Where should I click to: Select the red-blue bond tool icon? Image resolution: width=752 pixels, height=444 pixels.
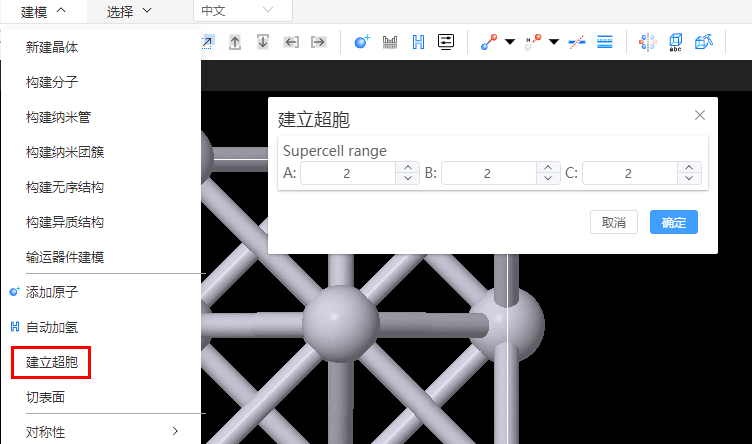pyautogui.click(x=489, y=42)
